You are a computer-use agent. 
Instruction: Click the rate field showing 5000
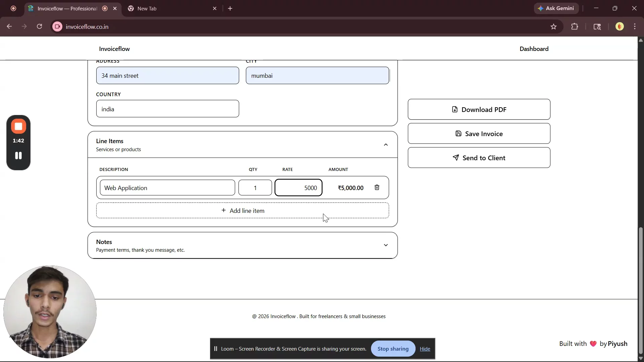pos(299,188)
